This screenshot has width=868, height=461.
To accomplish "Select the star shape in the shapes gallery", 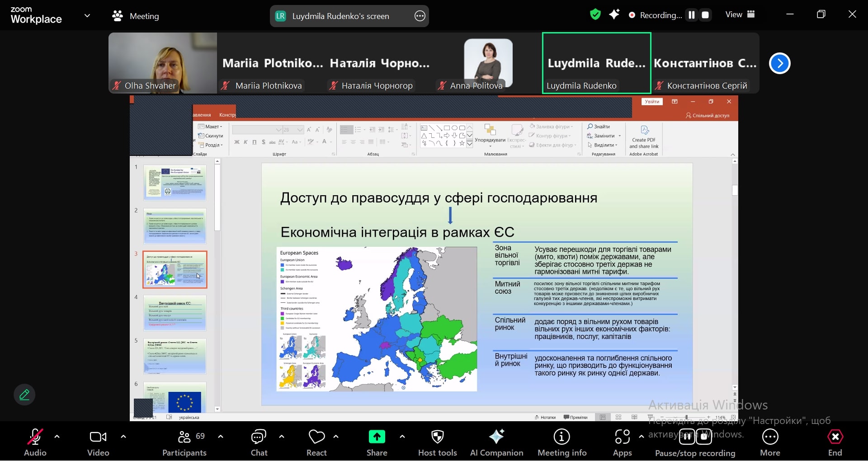I will [462, 143].
